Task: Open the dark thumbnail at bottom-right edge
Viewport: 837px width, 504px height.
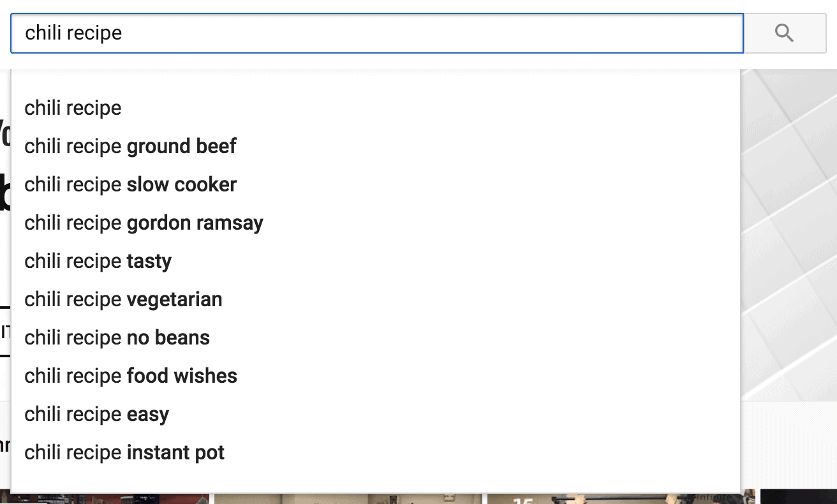Action: pos(799,497)
